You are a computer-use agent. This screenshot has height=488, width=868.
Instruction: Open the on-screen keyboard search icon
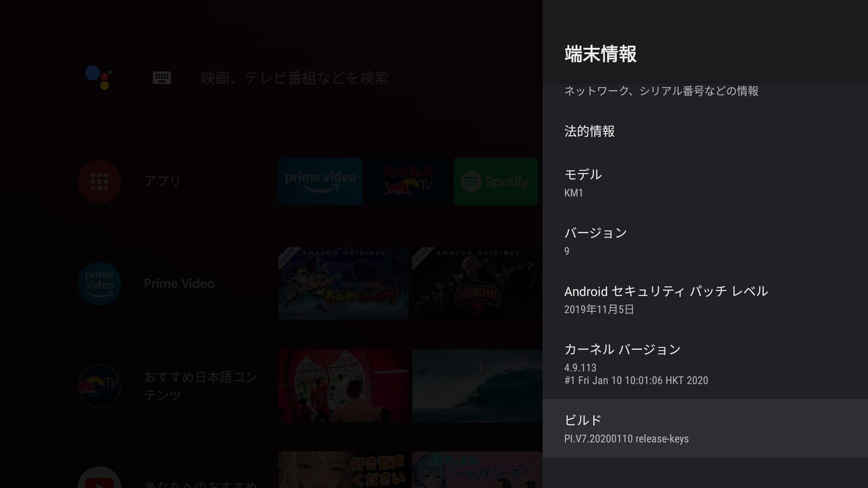pos(162,78)
